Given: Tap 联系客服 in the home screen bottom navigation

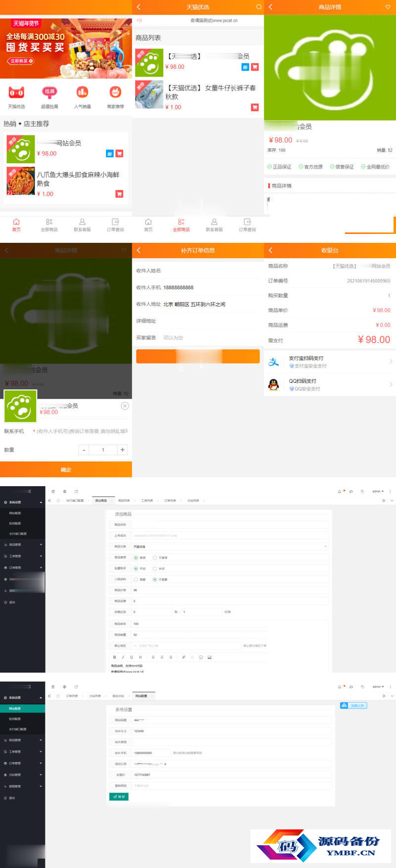Looking at the screenshot, I should (82, 225).
